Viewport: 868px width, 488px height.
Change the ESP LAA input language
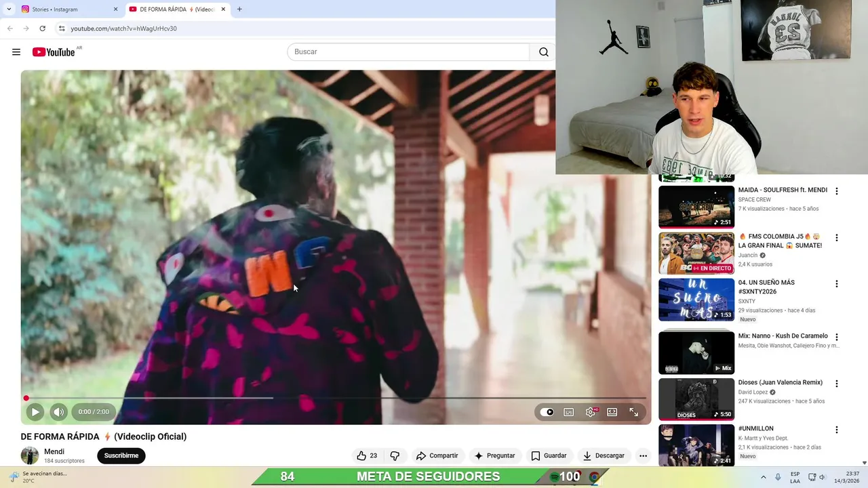pos(795,477)
